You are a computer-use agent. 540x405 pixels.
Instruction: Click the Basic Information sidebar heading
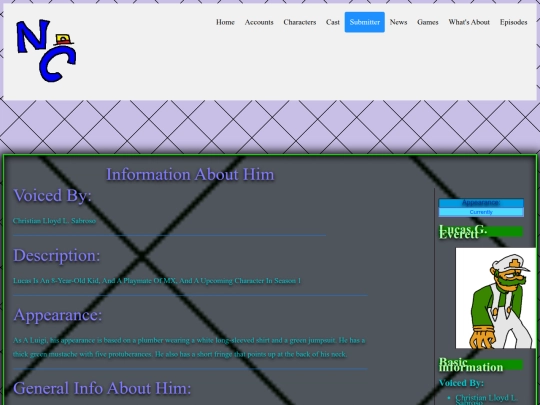click(x=481, y=365)
